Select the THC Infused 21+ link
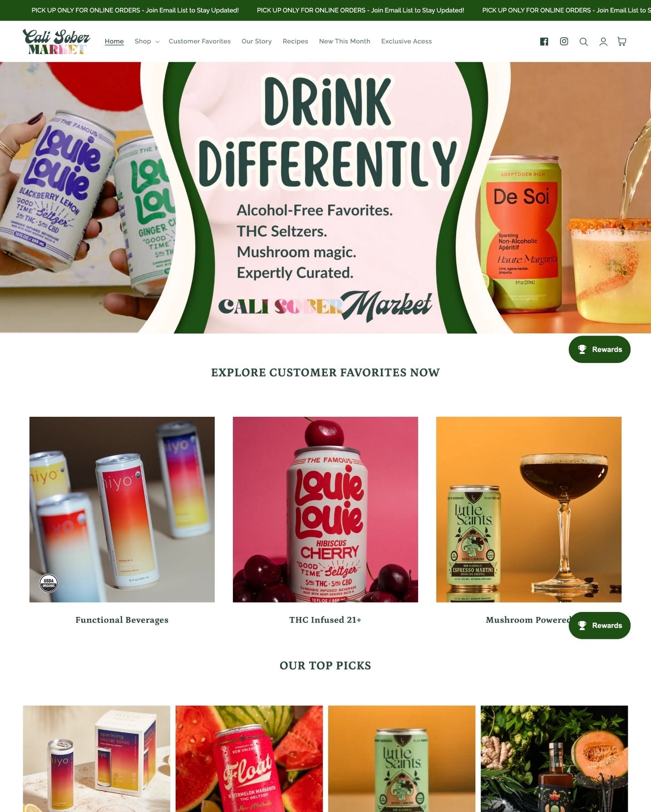The image size is (651, 812). [325, 620]
